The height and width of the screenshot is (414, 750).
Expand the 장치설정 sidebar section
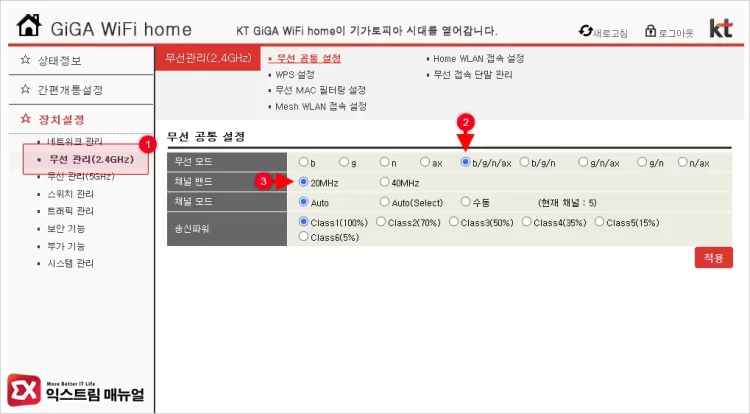point(61,119)
